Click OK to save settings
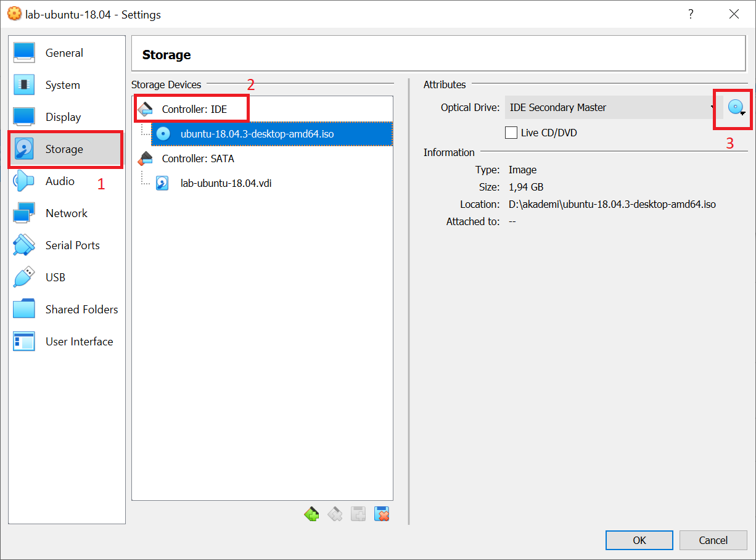 pos(639,540)
